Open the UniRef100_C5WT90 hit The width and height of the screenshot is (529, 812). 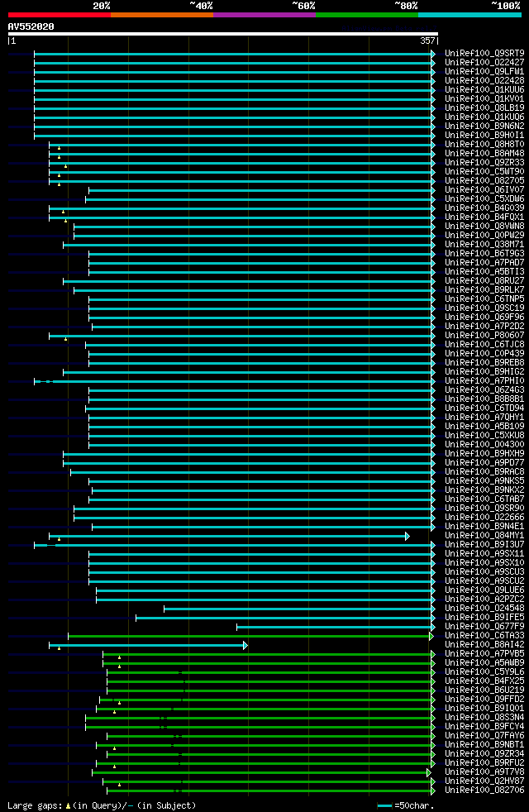[484, 171]
